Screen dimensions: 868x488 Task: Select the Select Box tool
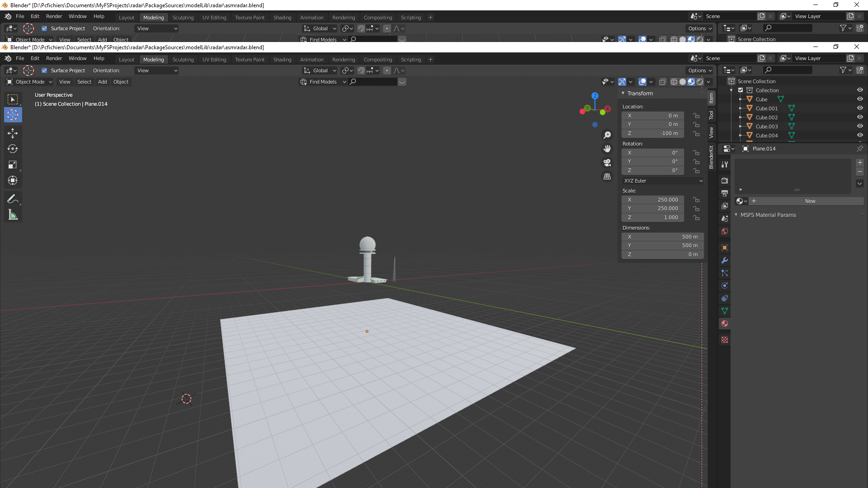pyautogui.click(x=13, y=99)
